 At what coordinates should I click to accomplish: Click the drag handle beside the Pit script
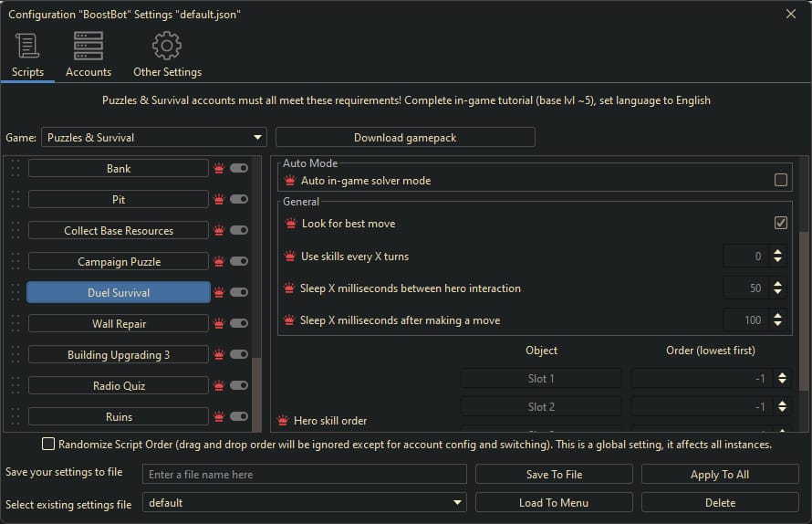pos(16,199)
